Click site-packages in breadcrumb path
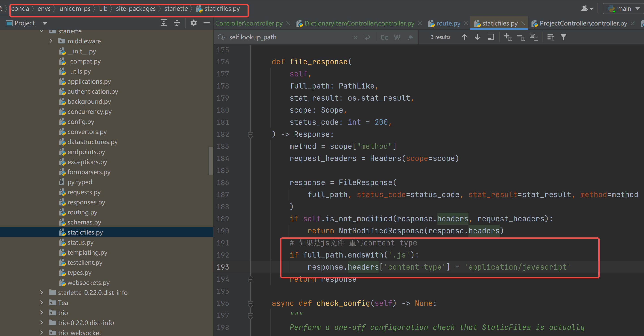 tap(136, 9)
